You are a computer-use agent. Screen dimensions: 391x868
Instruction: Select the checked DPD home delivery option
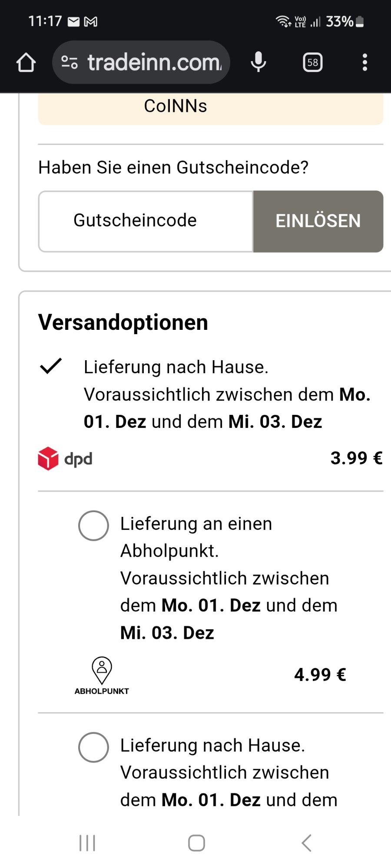(51, 366)
